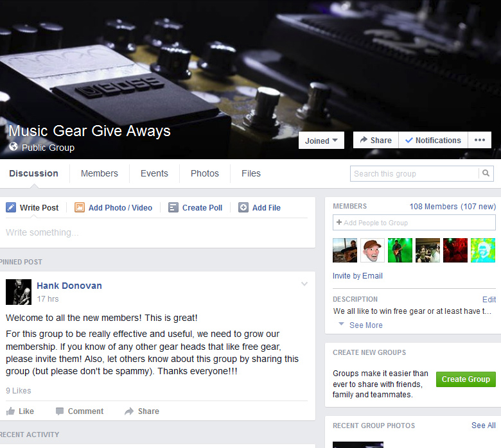This screenshot has width=501, height=448.
Task: Open the Photos tab
Action: [205, 173]
